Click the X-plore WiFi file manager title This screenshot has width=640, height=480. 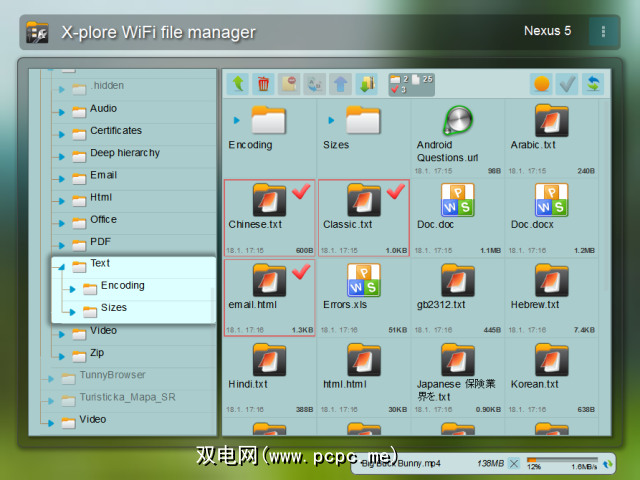click(x=158, y=32)
